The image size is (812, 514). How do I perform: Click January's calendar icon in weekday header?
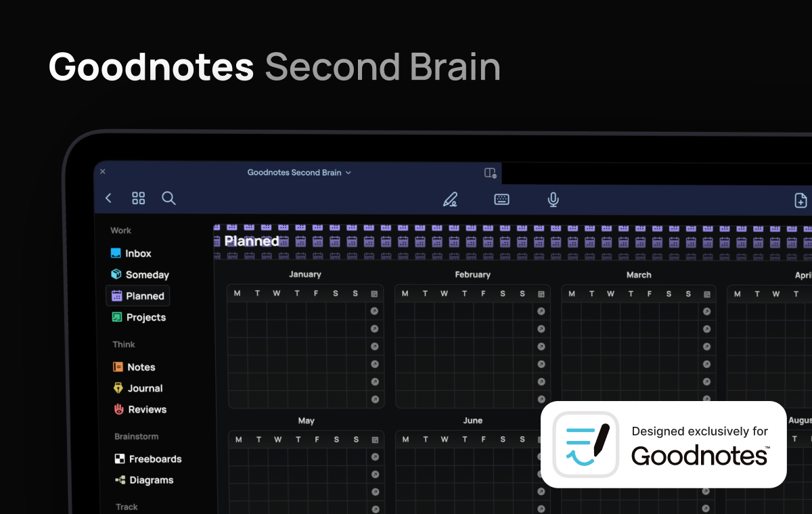[x=375, y=294]
